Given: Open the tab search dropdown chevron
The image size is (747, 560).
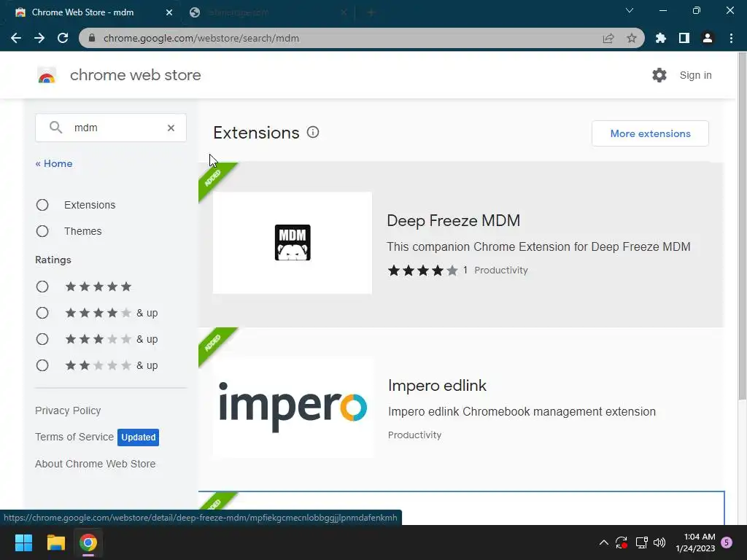Looking at the screenshot, I should click(630, 10).
